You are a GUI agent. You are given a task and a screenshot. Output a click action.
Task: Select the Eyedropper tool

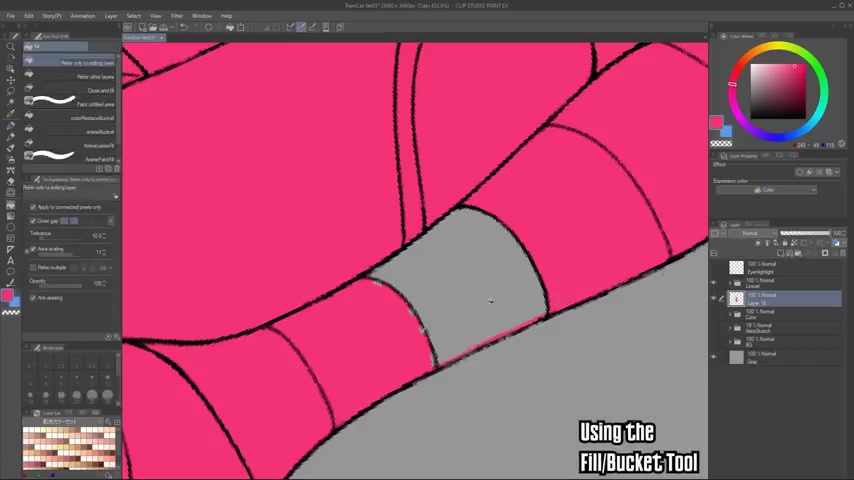(10, 114)
